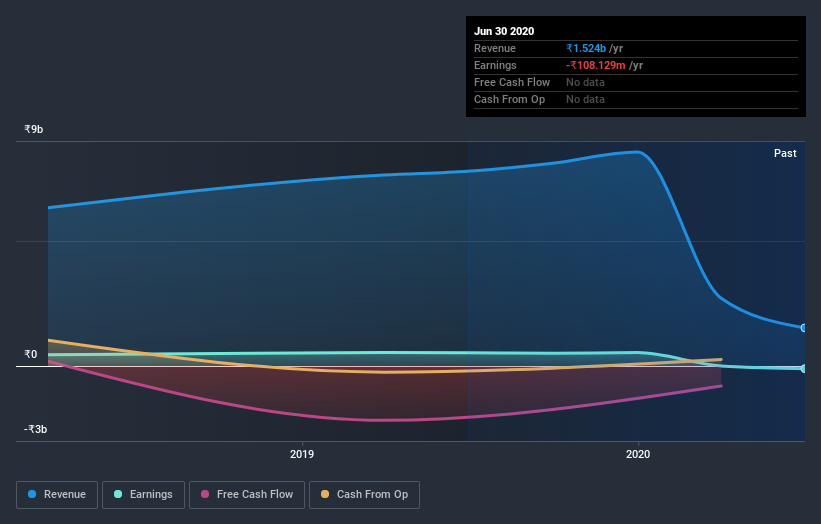
Task: Click the ₹9b y-axis label
Action: click(34, 129)
